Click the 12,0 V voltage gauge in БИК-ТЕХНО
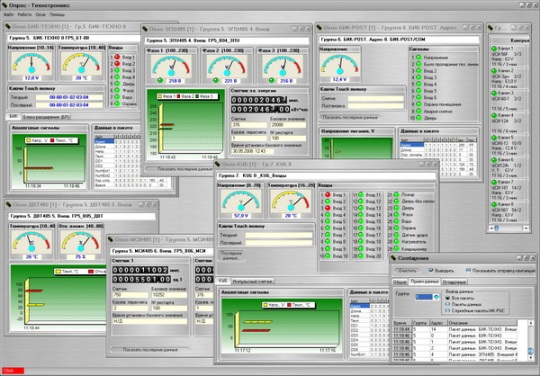This screenshot has width=540, height=376. click(32, 63)
